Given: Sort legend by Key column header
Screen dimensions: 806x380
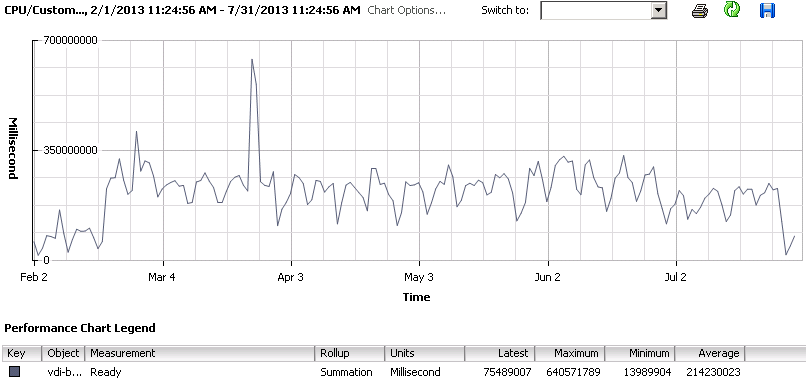Looking at the screenshot, I should 22,354.
